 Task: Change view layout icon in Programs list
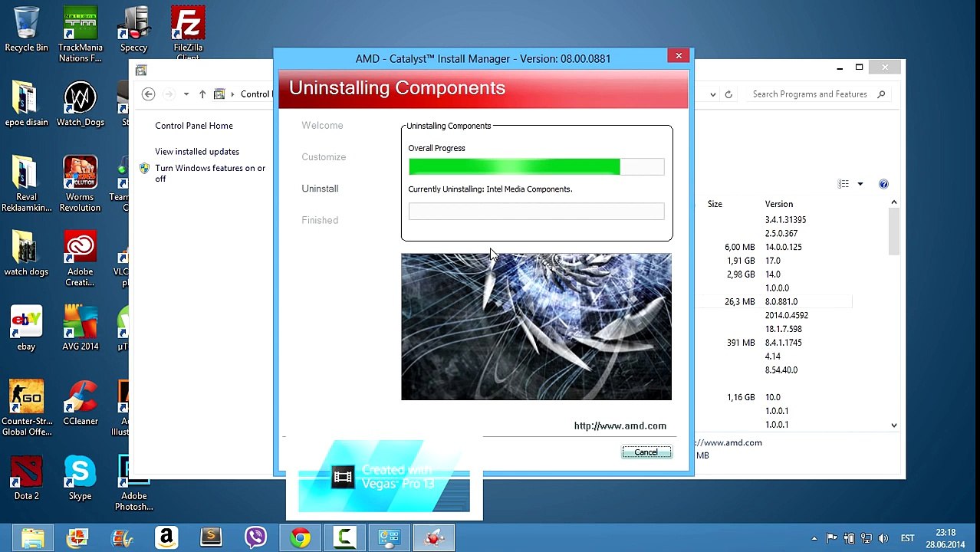[844, 184]
